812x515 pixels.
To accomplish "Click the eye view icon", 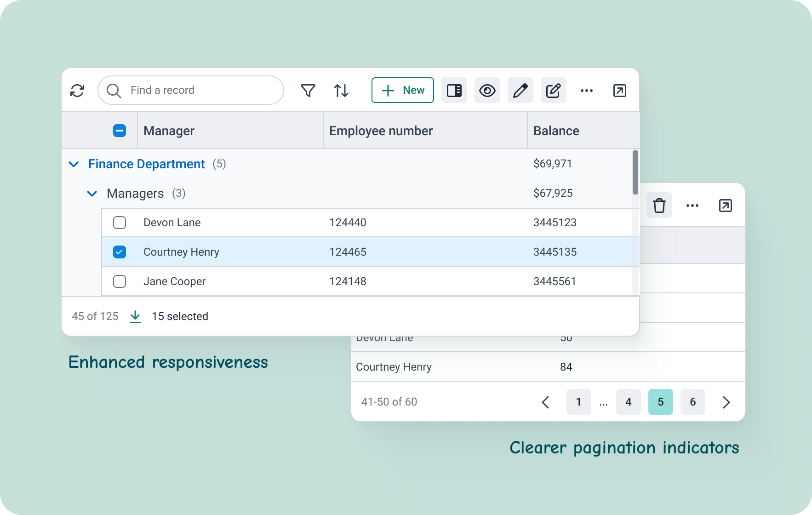I will point(487,91).
